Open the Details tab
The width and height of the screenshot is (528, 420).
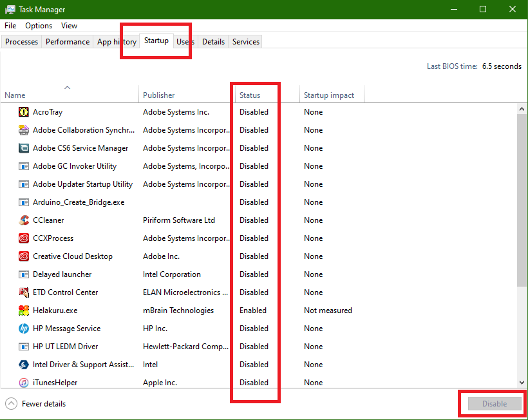214,42
